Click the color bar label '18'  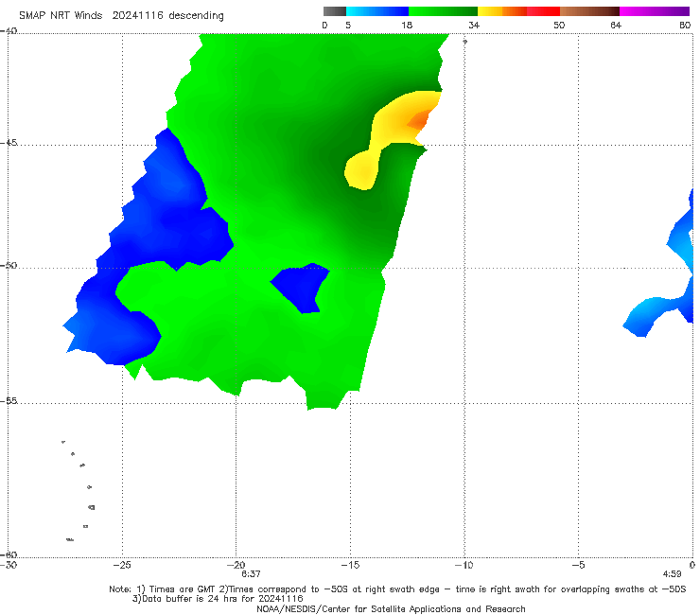[x=407, y=25]
